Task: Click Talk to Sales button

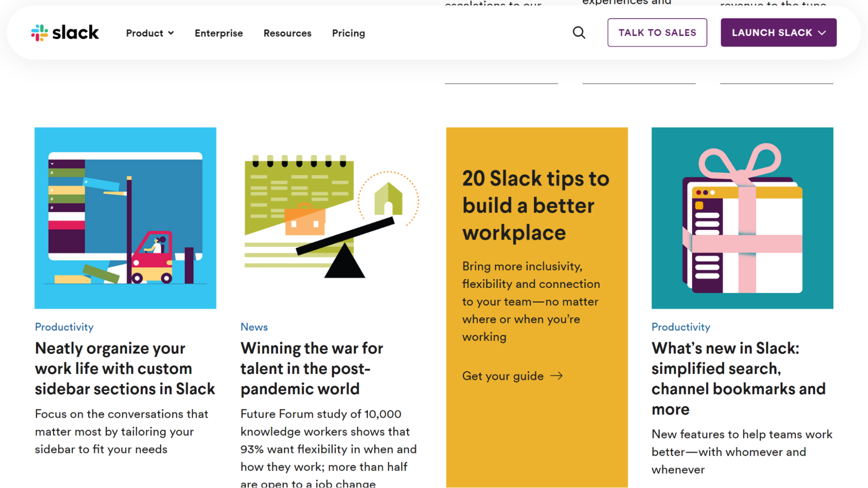Action: point(657,32)
